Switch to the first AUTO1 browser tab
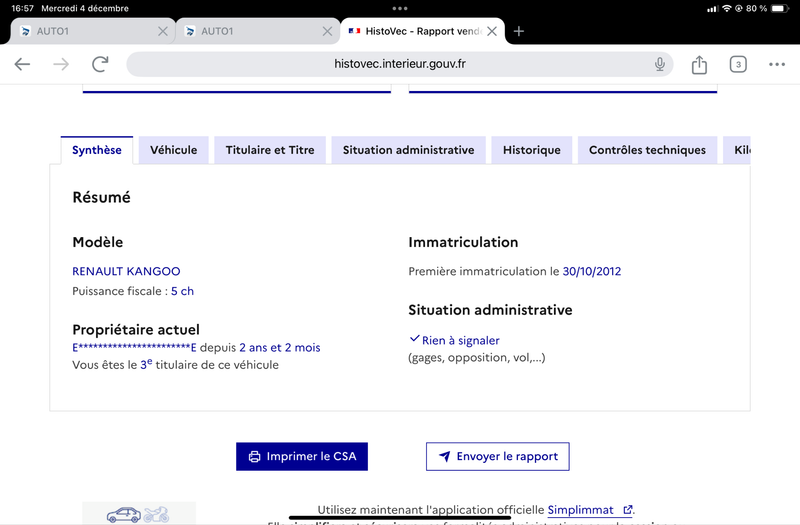This screenshot has width=800, height=525. (x=93, y=31)
